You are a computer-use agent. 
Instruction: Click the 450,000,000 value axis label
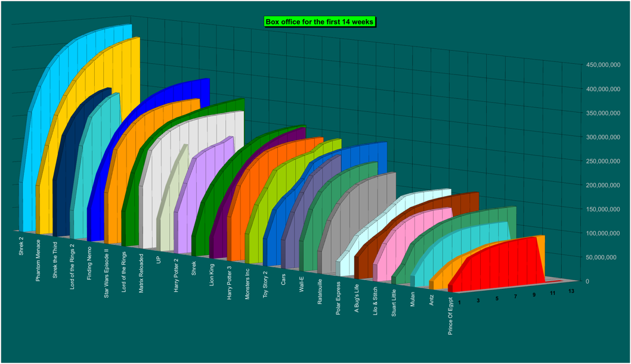pyautogui.click(x=603, y=65)
